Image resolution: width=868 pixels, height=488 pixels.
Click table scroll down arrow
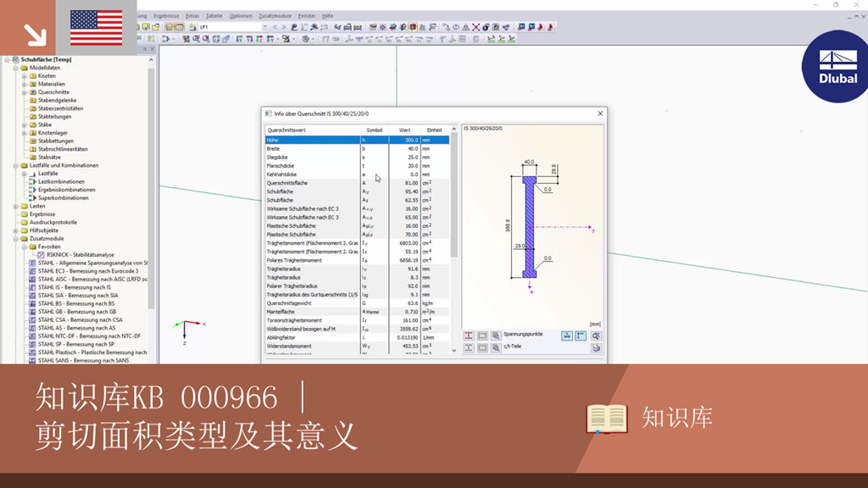[x=454, y=350]
